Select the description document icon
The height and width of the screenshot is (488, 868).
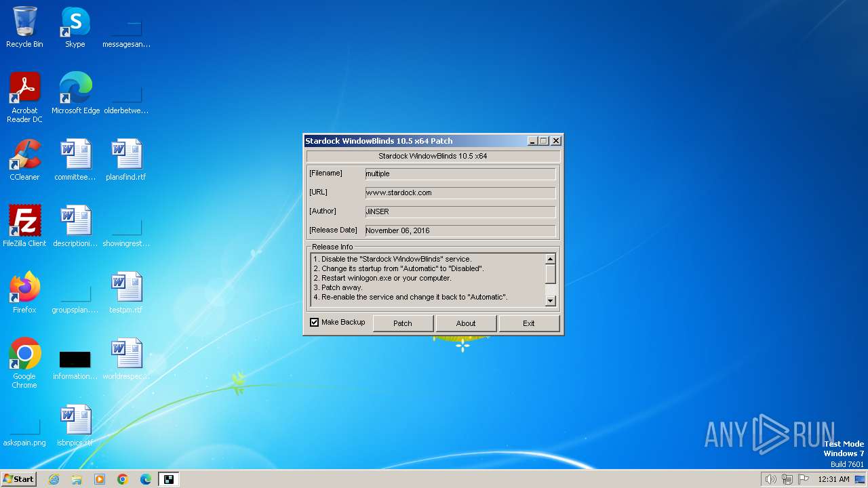75,226
